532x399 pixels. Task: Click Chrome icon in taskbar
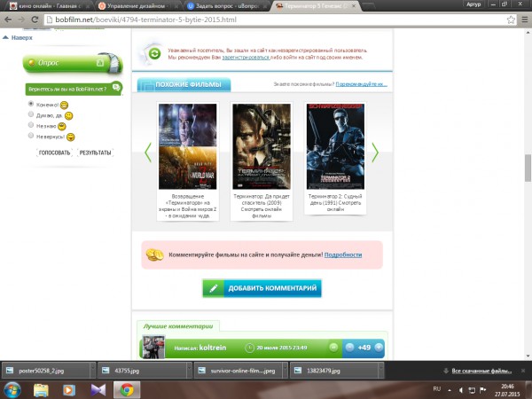[127, 390]
